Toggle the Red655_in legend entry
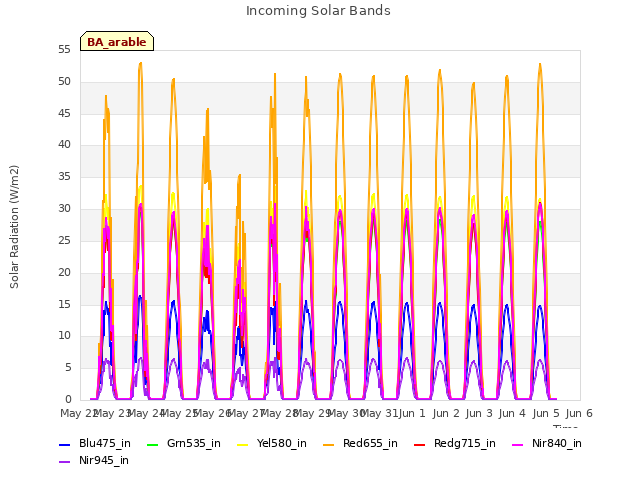 point(360,443)
